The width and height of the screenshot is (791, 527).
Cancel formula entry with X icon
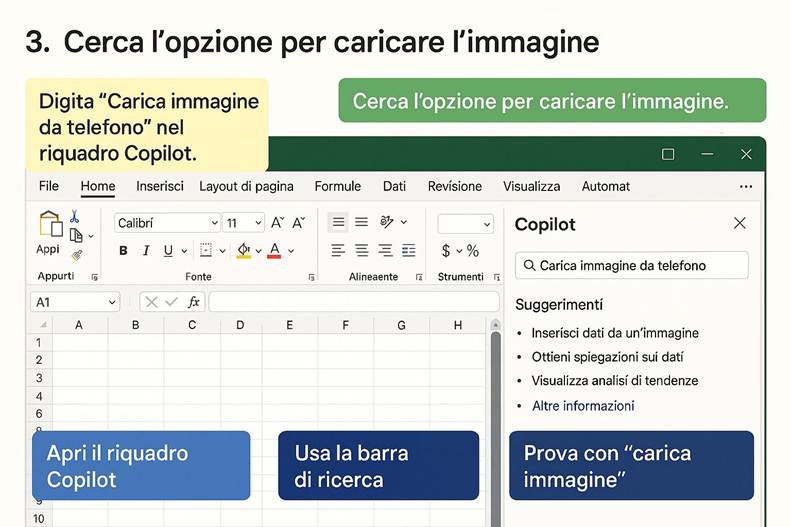pyautogui.click(x=151, y=302)
